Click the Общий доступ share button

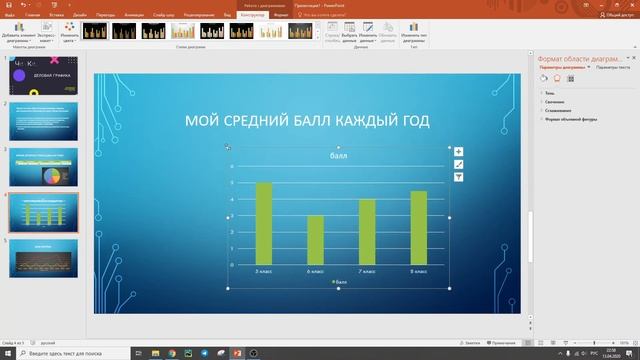coord(616,15)
